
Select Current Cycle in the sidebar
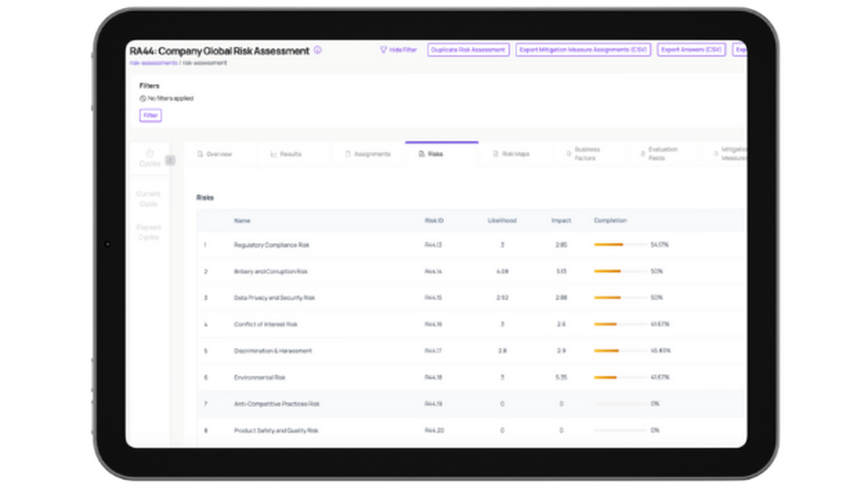click(148, 199)
